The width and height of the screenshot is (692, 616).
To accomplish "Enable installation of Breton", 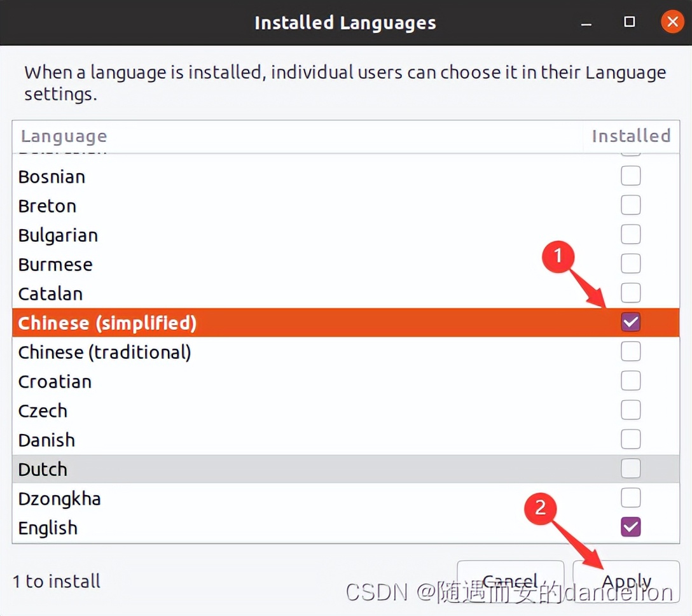I will coord(630,205).
